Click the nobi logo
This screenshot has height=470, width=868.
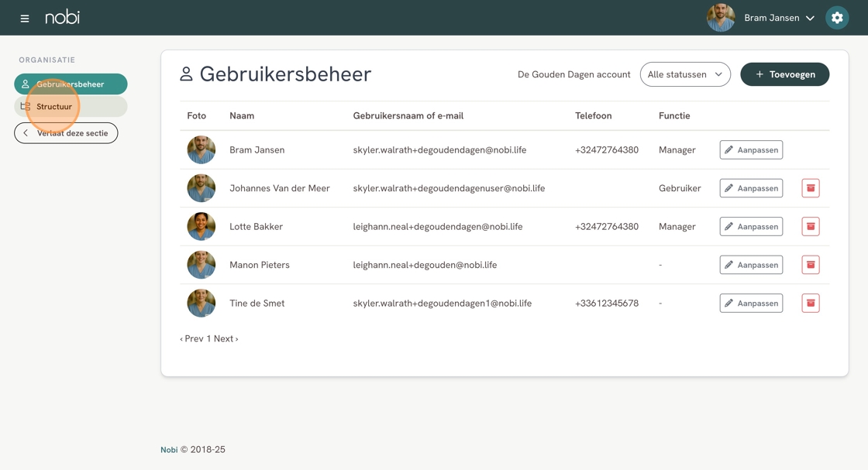click(63, 17)
